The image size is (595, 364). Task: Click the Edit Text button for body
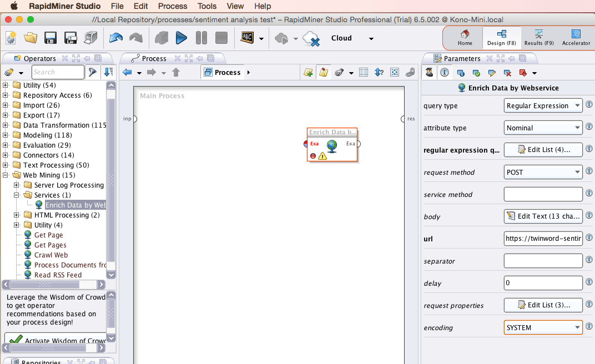(543, 216)
